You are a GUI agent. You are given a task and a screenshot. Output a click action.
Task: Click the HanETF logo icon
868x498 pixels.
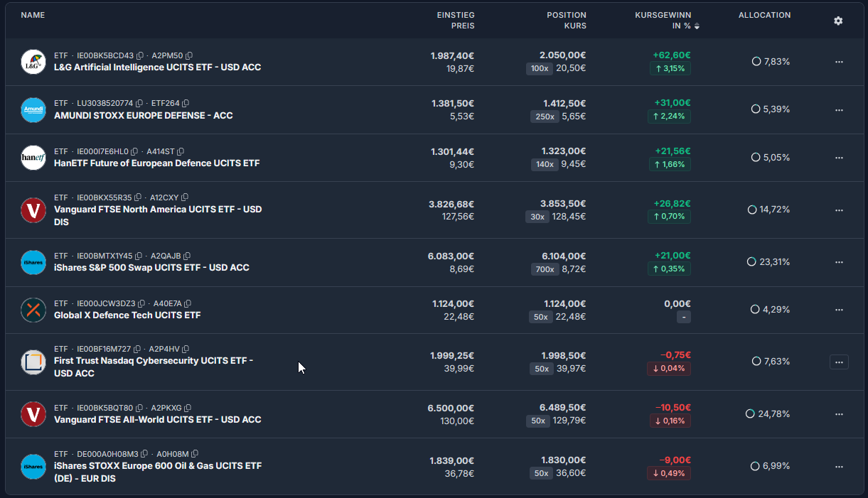click(x=33, y=157)
